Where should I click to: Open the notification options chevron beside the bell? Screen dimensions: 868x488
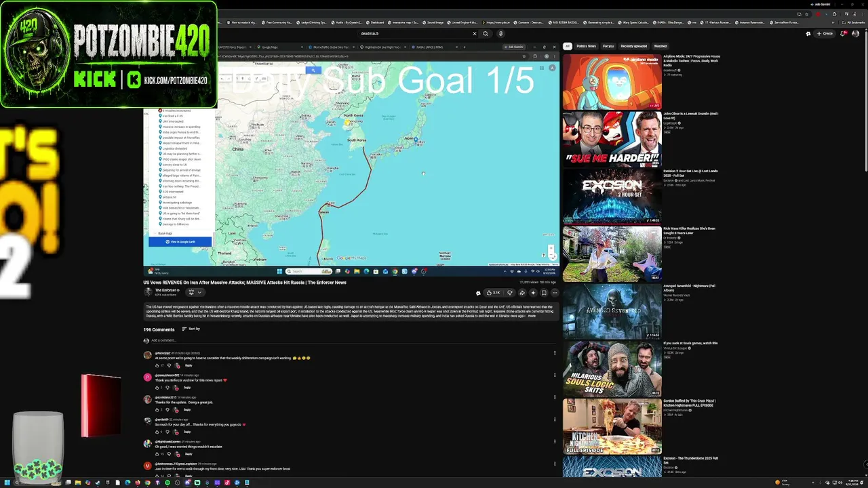(x=199, y=292)
